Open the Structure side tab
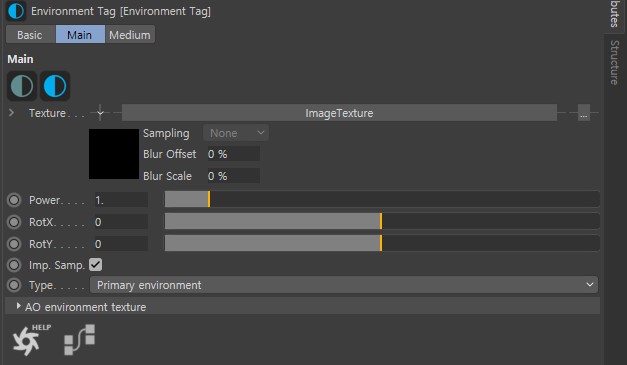 point(615,62)
